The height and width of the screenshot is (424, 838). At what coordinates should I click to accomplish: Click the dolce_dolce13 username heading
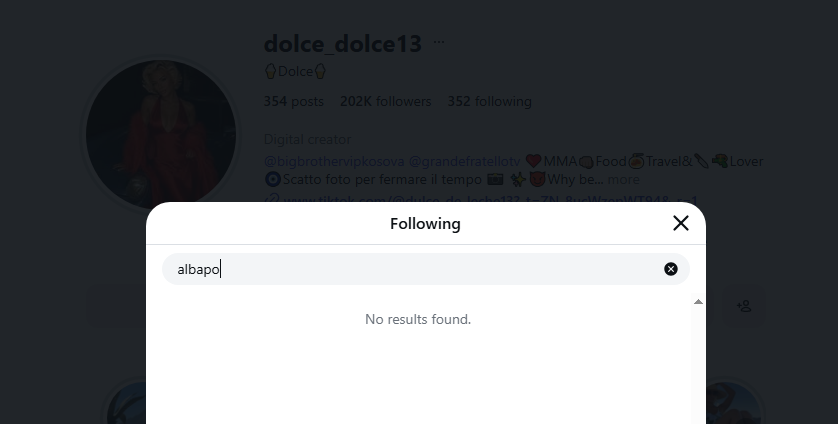[x=343, y=43]
